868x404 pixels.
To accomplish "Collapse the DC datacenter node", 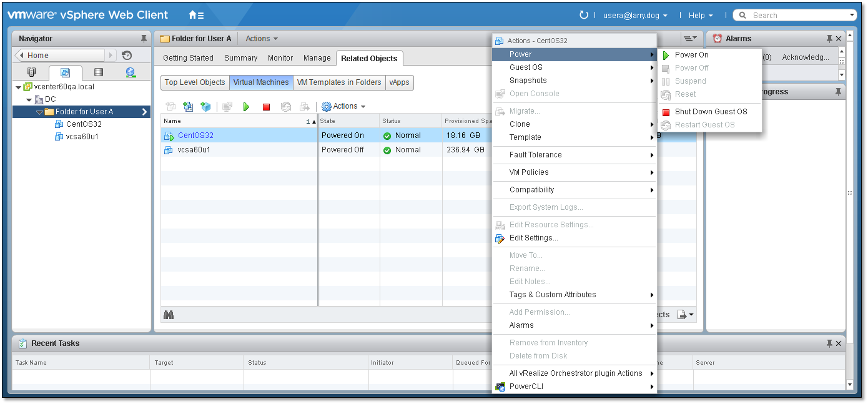I will (29, 100).
